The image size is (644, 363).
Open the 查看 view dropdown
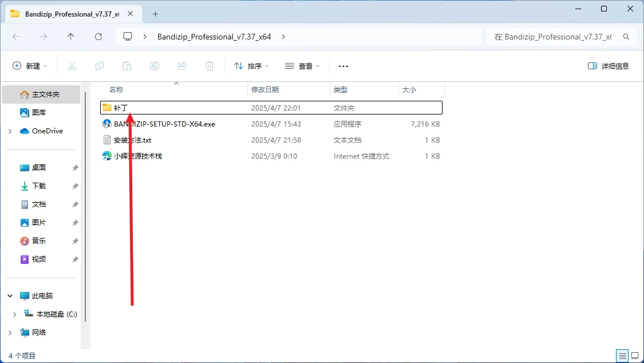pos(302,66)
